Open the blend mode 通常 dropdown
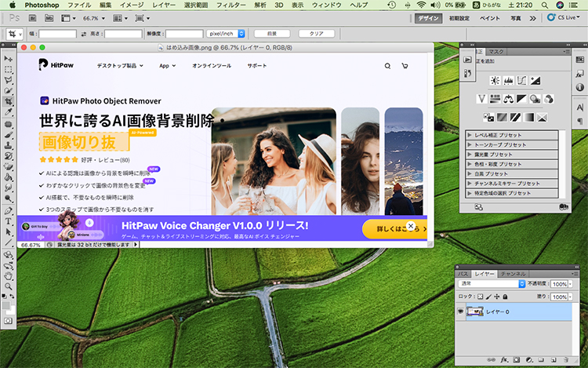588x368 pixels. point(492,283)
